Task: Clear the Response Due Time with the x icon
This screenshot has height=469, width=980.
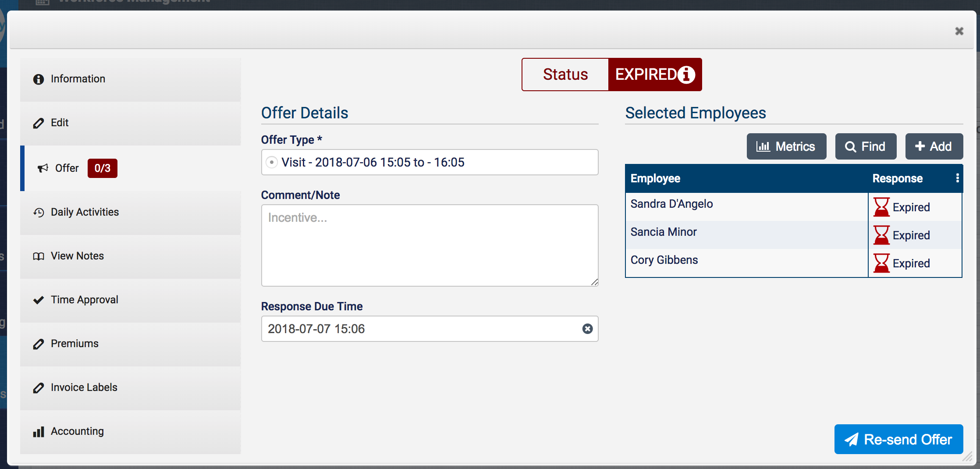Action: pyautogui.click(x=587, y=329)
